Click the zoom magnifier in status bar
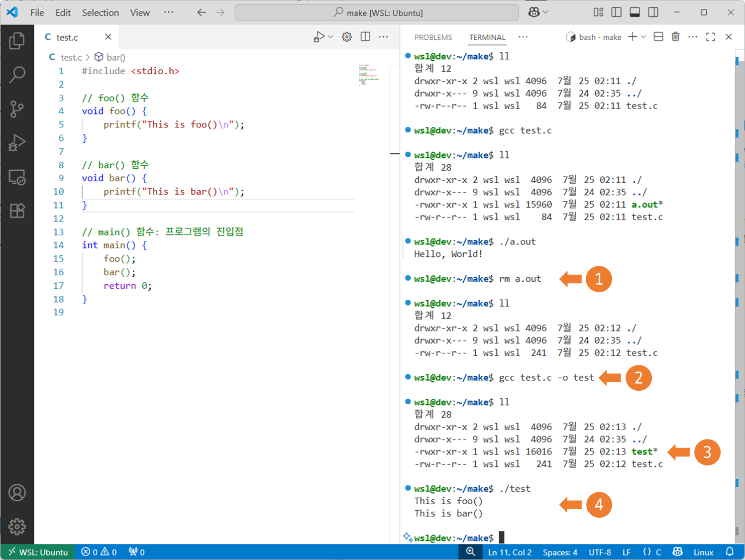Image resolution: width=745 pixels, height=560 pixels. pyautogui.click(x=470, y=552)
